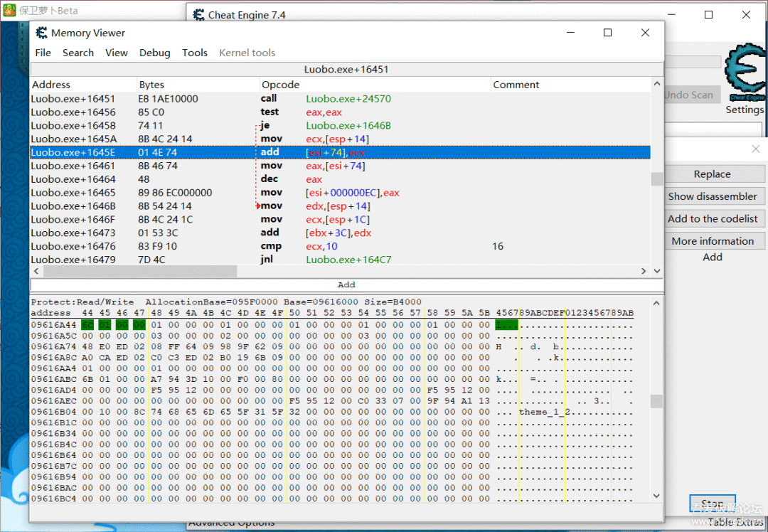Open the File menu in Memory Viewer
The image size is (768, 532).
(x=43, y=53)
